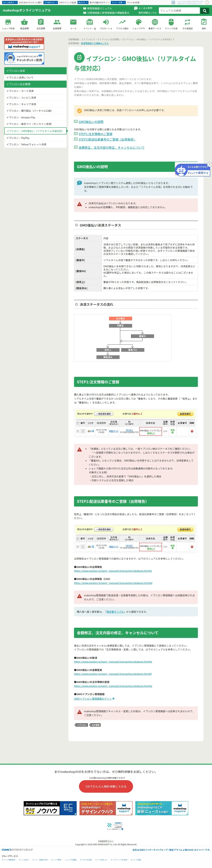
Task: Open atobarai.html#f 金額変更 URL
Action: (x=113, y=674)
